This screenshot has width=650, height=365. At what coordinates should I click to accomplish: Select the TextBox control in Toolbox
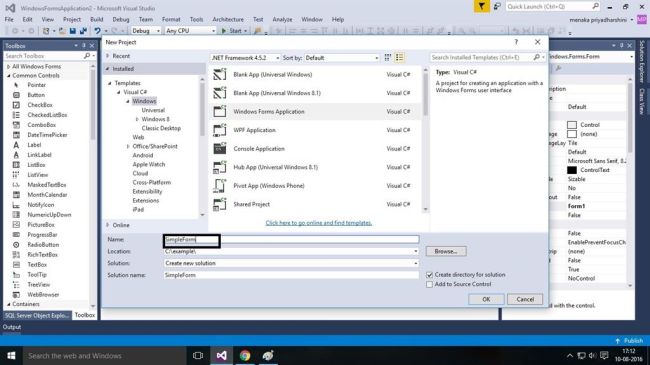point(37,265)
